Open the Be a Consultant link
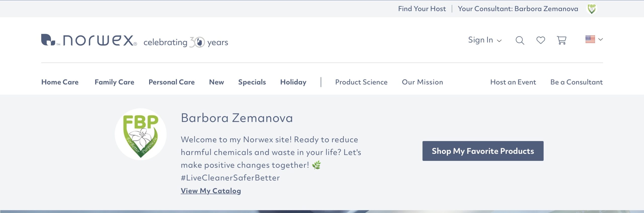Image resolution: width=644 pixels, height=213 pixels. 577,82
